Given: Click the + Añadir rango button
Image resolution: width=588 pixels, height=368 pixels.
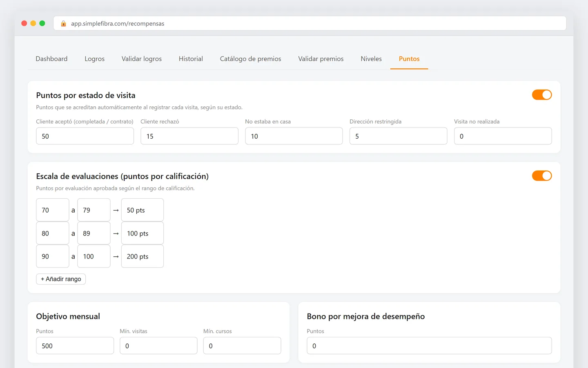Looking at the screenshot, I should (x=61, y=279).
